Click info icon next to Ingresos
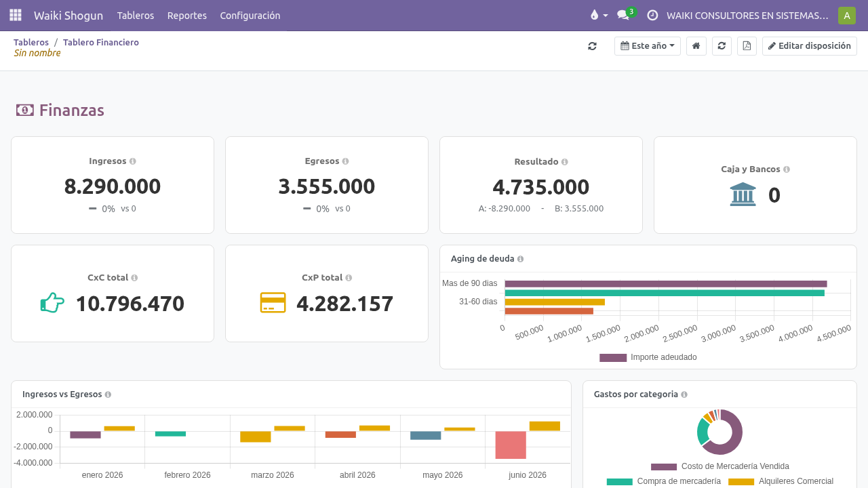The width and height of the screenshot is (868, 488). [x=133, y=161]
